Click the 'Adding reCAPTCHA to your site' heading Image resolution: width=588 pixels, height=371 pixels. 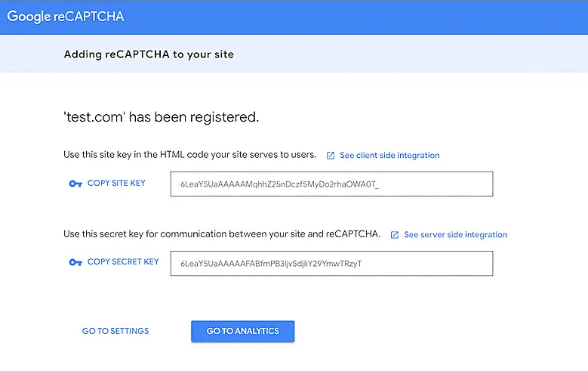point(149,54)
